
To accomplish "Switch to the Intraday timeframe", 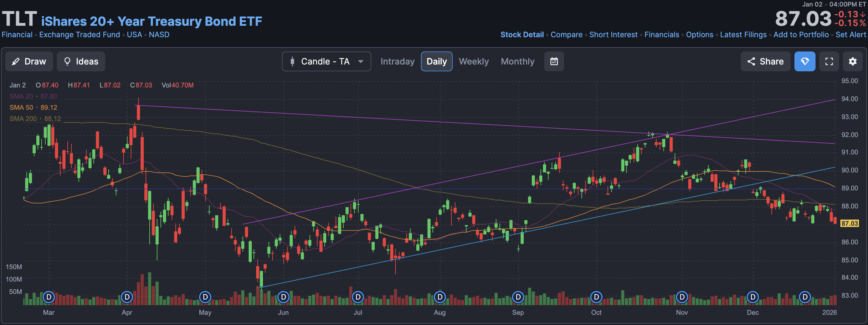I will point(397,61).
